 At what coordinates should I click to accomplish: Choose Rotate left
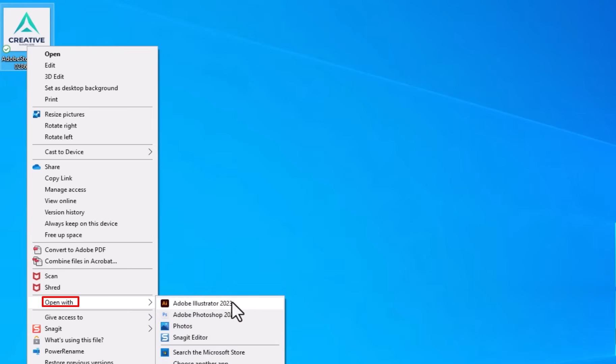[x=59, y=137]
